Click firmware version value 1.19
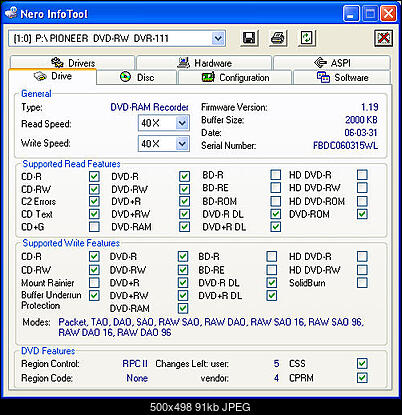 coord(370,107)
